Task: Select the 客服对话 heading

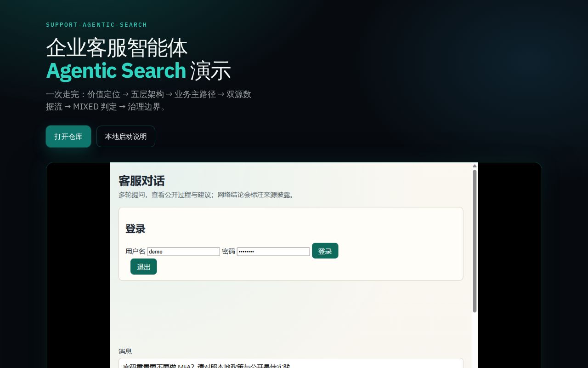Action: [x=141, y=181]
